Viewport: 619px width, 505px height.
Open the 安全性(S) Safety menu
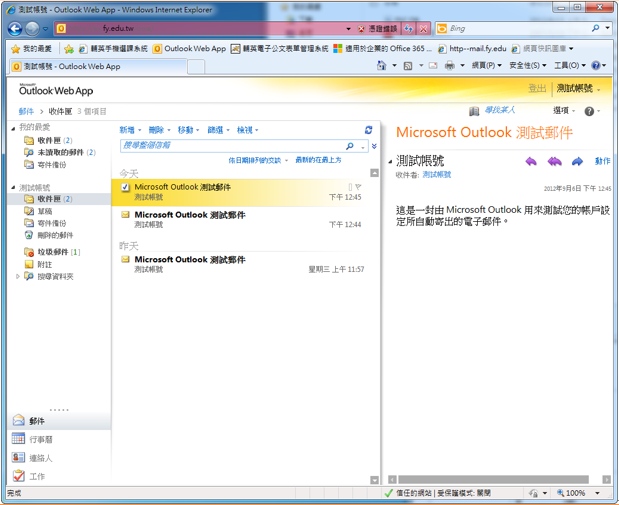pyautogui.click(x=528, y=65)
